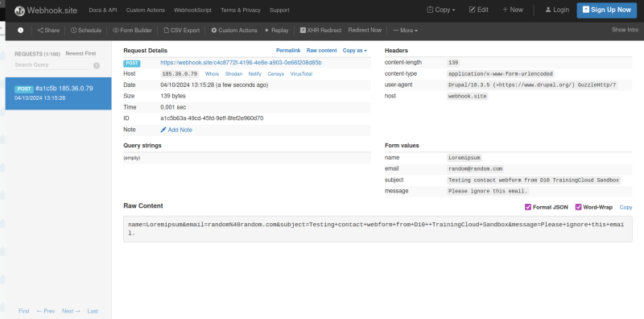
Task: Open VirusTotal lookup for host IP
Action: 301,74
